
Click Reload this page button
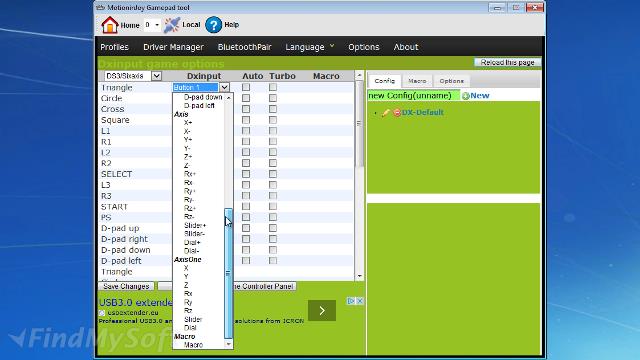pos(507,62)
